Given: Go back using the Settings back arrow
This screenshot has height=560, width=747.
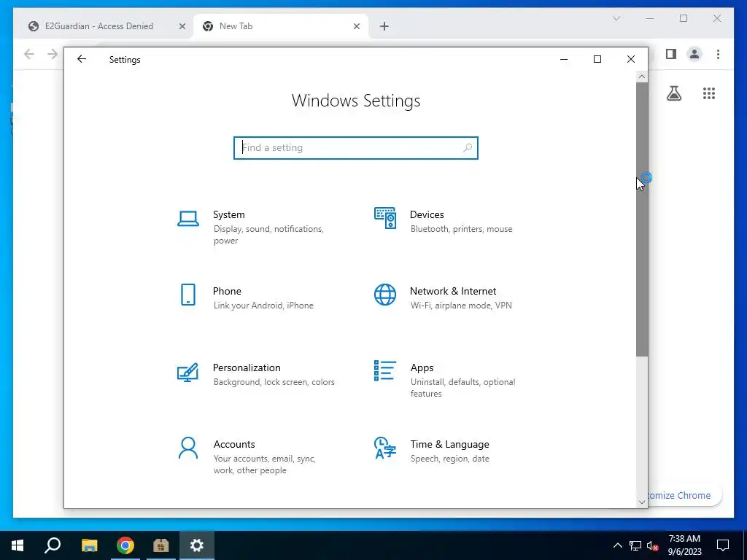Looking at the screenshot, I should pos(82,59).
